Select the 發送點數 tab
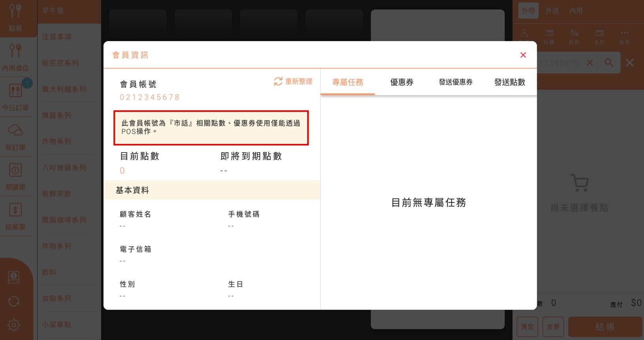Screen dimensions: 644x340 coord(510,82)
